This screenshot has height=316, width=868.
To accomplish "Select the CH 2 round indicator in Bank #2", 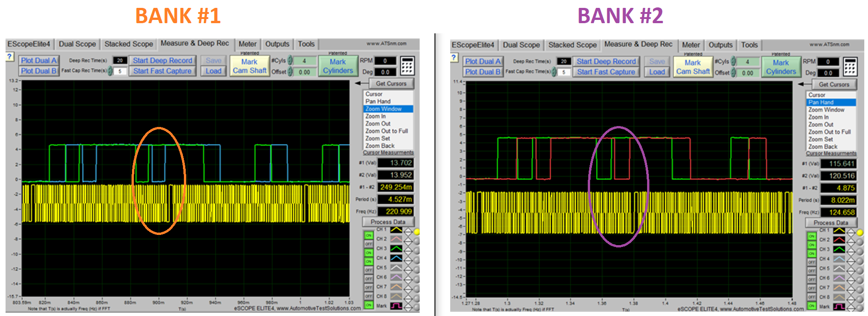I will [x=860, y=242].
